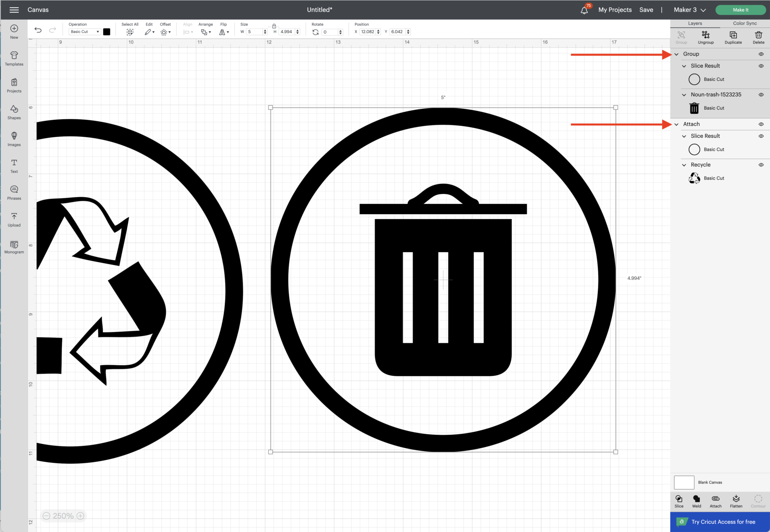The height and width of the screenshot is (532, 770).
Task: Click the green Make It button
Action: pos(740,10)
